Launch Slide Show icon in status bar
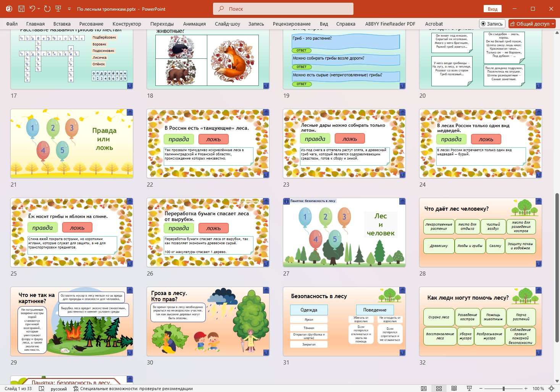 coord(469,389)
